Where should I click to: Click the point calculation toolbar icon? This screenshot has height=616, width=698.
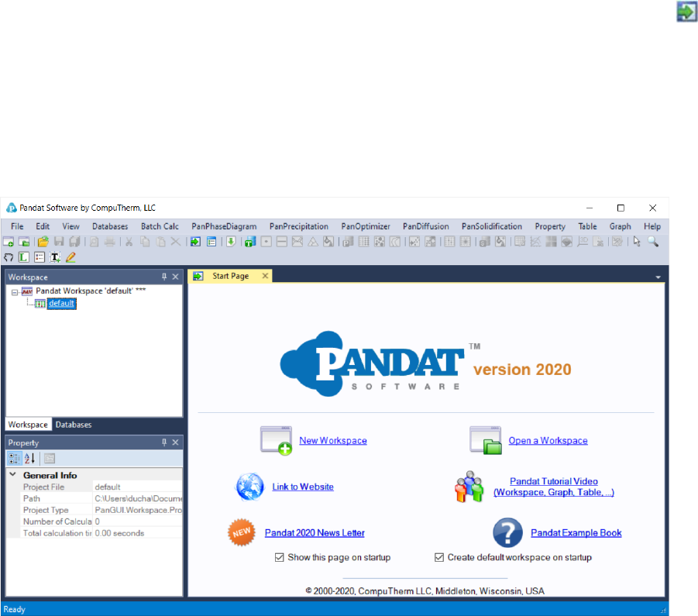[x=266, y=242]
